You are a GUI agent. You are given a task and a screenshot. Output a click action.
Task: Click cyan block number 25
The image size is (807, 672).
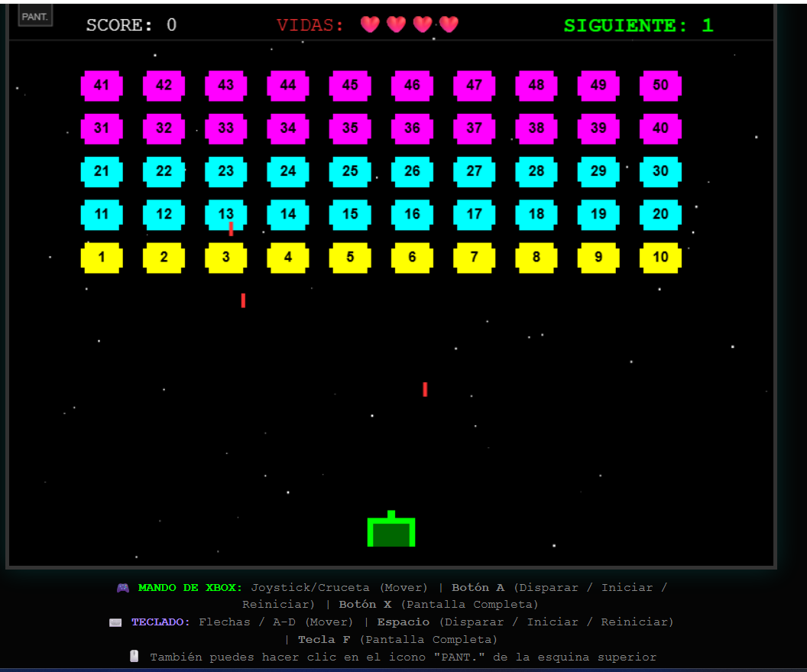[350, 171]
